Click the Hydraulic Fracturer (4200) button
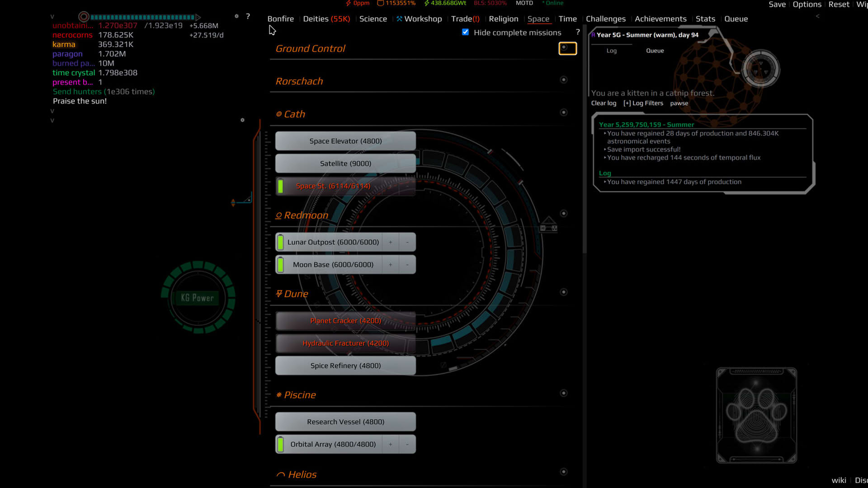Image resolution: width=868 pixels, height=488 pixels. [x=345, y=343]
